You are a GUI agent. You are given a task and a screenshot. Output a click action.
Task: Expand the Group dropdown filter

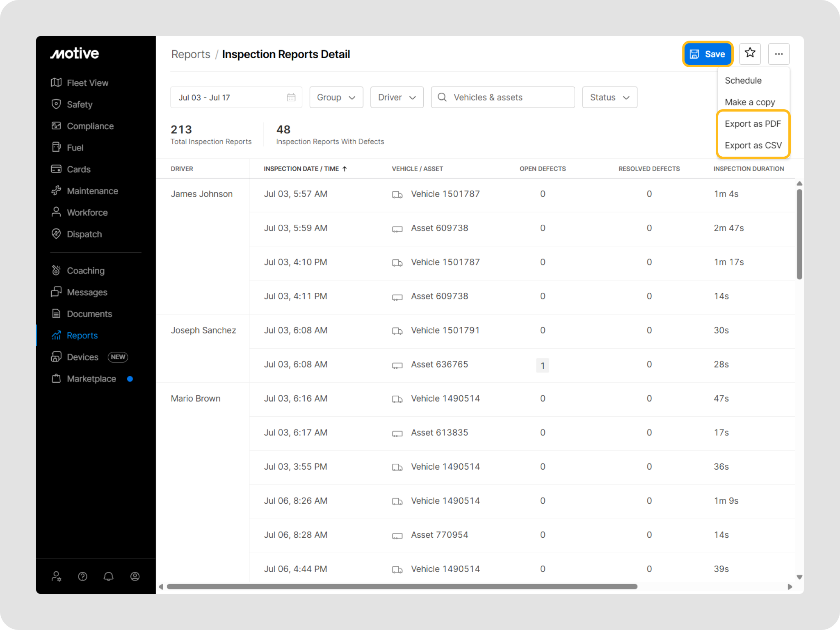[336, 97]
